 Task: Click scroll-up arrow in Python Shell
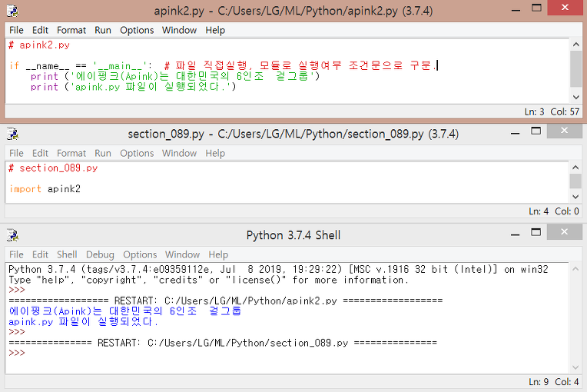pyautogui.click(x=575, y=269)
